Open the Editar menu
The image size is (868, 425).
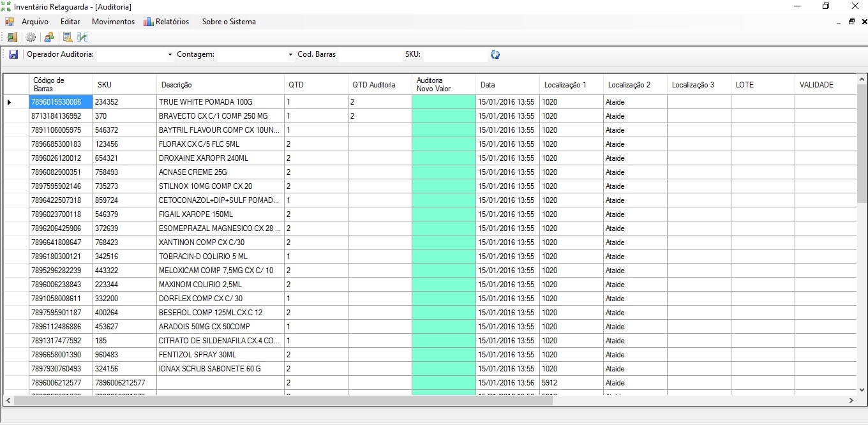coord(70,22)
